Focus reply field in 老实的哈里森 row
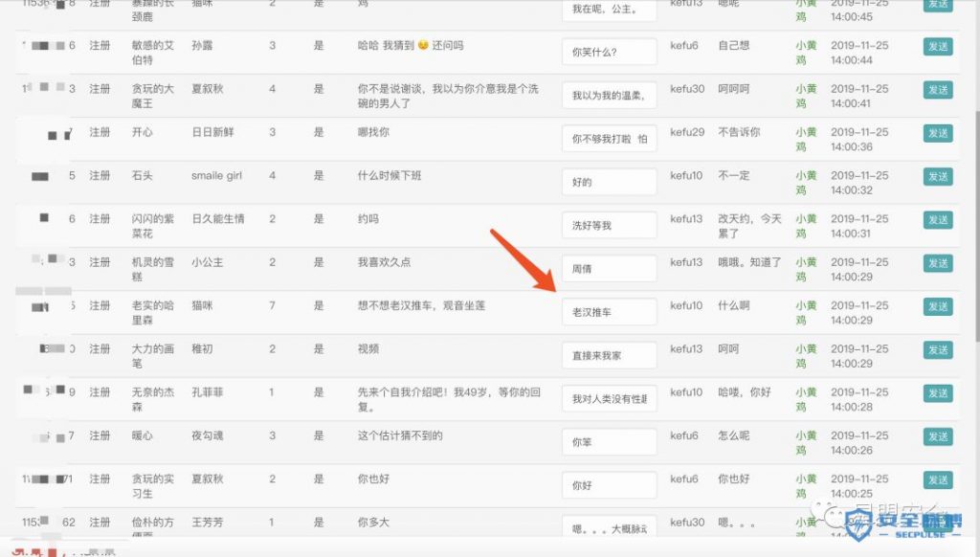 tap(610, 312)
